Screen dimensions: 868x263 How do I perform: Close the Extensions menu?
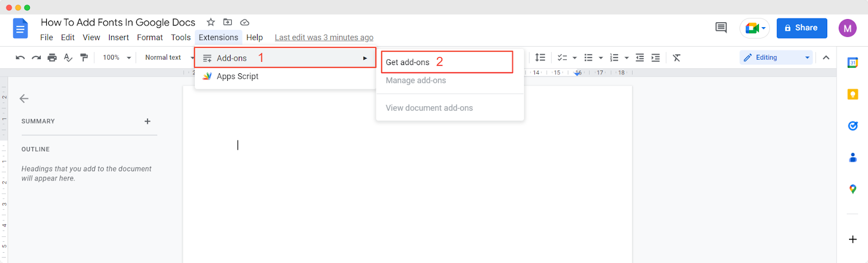coord(218,37)
